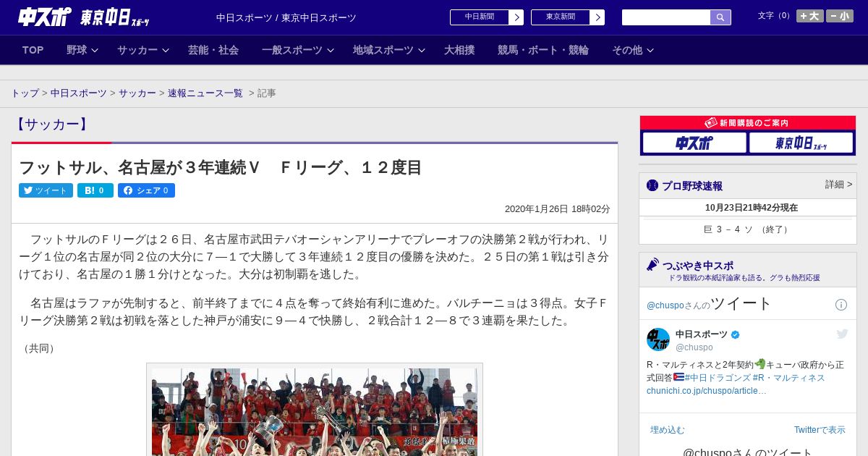Click 速報ニュース一覧 breadcrumb link
The height and width of the screenshot is (456, 868).
(205, 93)
